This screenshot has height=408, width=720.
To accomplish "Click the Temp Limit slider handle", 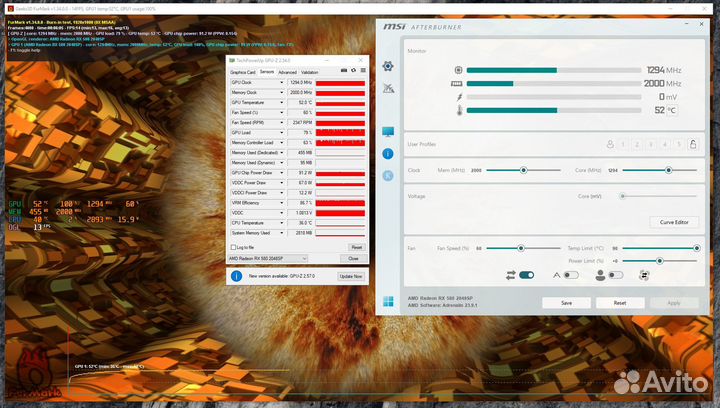I will tap(697, 248).
